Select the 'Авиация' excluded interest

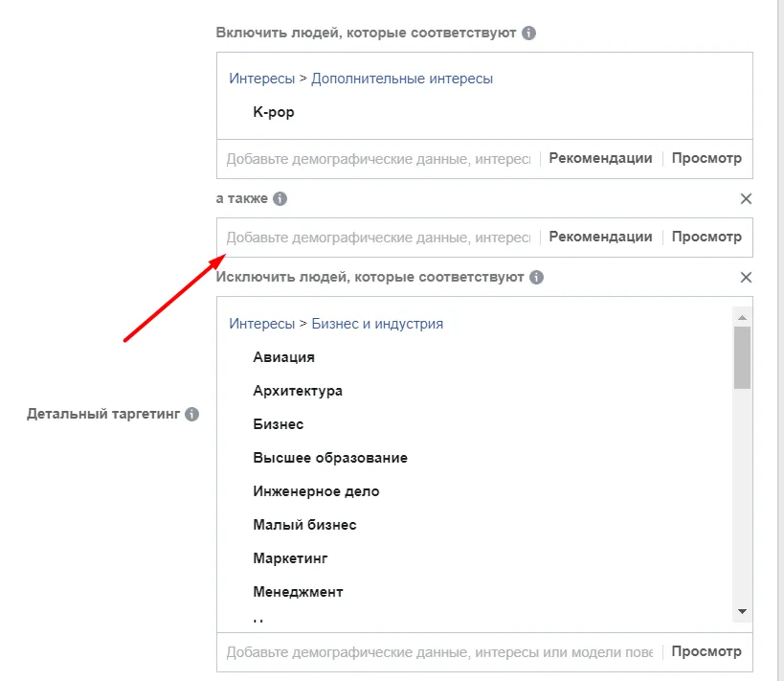[x=283, y=357]
